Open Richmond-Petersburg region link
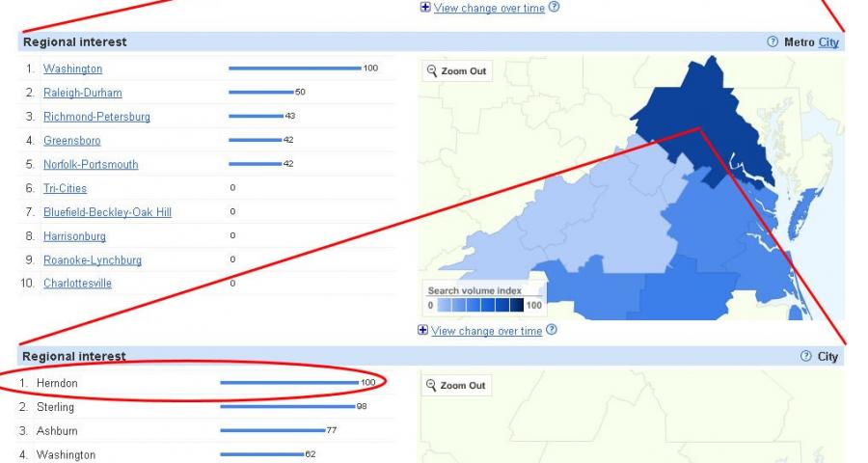 click(x=96, y=117)
